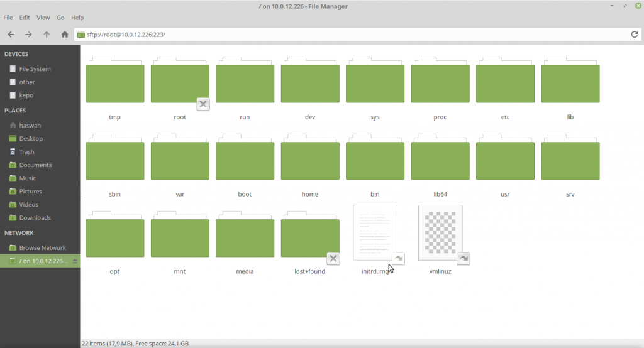This screenshot has height=348, width=644.
Task: Open Videos in the Places sidebar
Action: click(40, 204)
